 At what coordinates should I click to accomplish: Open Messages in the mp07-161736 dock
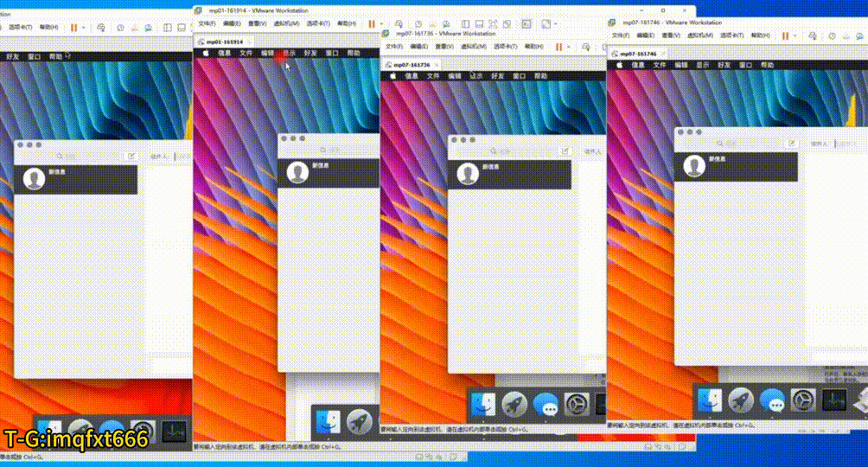[546, 406]
